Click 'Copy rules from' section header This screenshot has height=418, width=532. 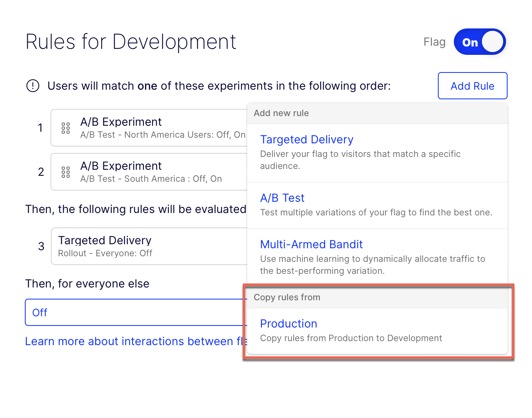click(287, 297)
